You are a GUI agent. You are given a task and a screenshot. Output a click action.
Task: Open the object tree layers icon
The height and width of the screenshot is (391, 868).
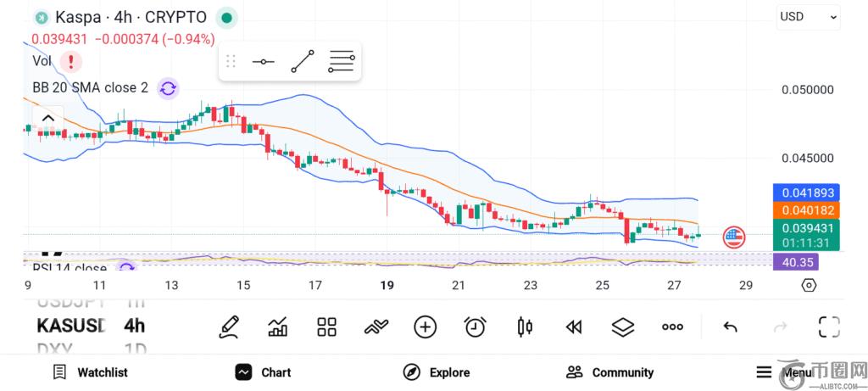[623, 327]
